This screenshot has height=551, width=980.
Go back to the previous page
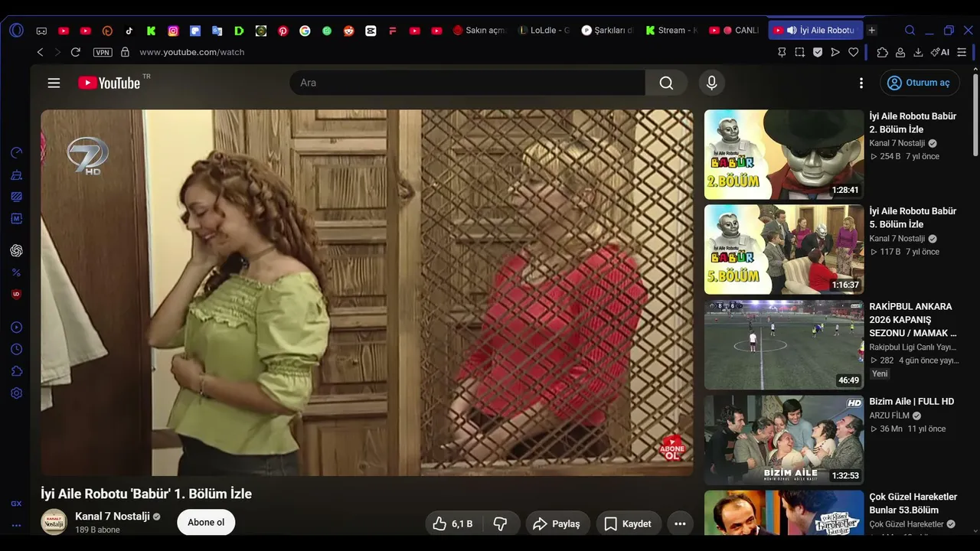tap(40, 52)
